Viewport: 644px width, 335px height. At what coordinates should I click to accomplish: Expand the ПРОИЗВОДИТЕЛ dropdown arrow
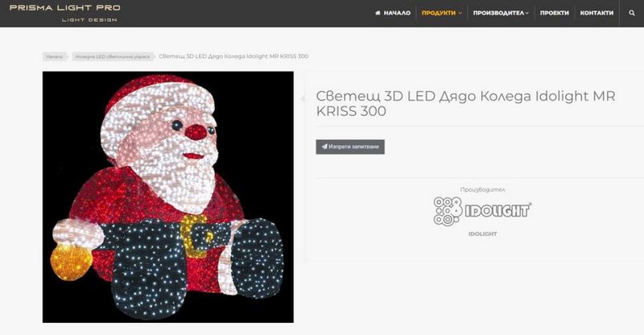(527, 13)
